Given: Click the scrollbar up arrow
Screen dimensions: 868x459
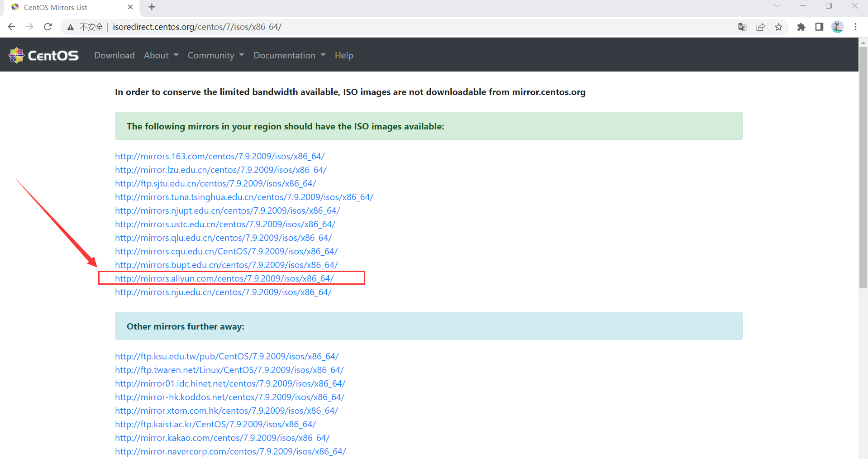Looking at the screenshot, I should [x=863, y=42].
